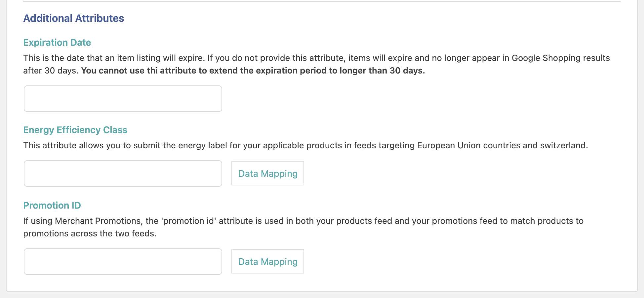This screenshot has height=298, width=644.
Task: Select the Promotion ID label
Action: (x=52, y=205)
